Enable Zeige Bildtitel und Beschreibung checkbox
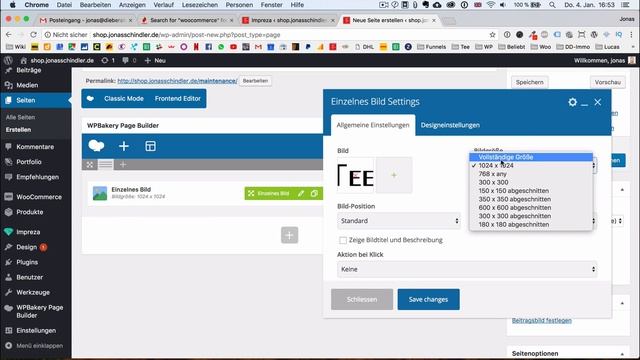The height and width of the screenshot is (360, 640). click(343, 240)
